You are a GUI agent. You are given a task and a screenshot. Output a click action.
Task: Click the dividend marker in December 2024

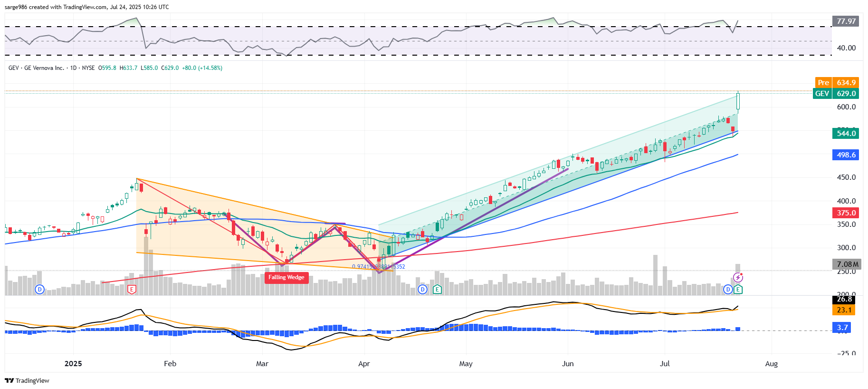point(40,289)
